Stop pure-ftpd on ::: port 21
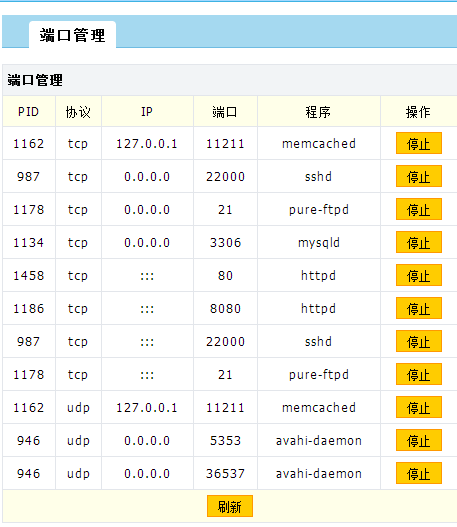This screenshot has width=457, height=527. (x=419, y=374)
